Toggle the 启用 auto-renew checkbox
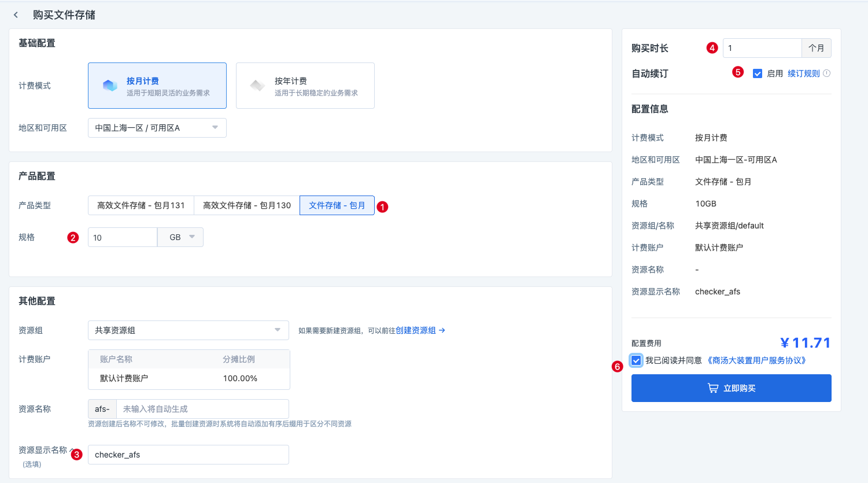 point(758,73)
